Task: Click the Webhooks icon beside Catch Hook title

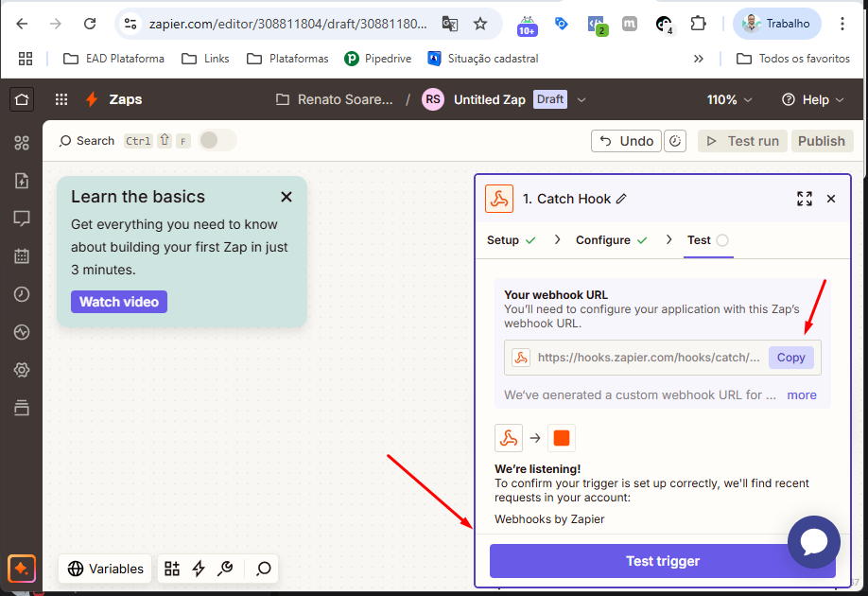Action: [x=499, y=199]
